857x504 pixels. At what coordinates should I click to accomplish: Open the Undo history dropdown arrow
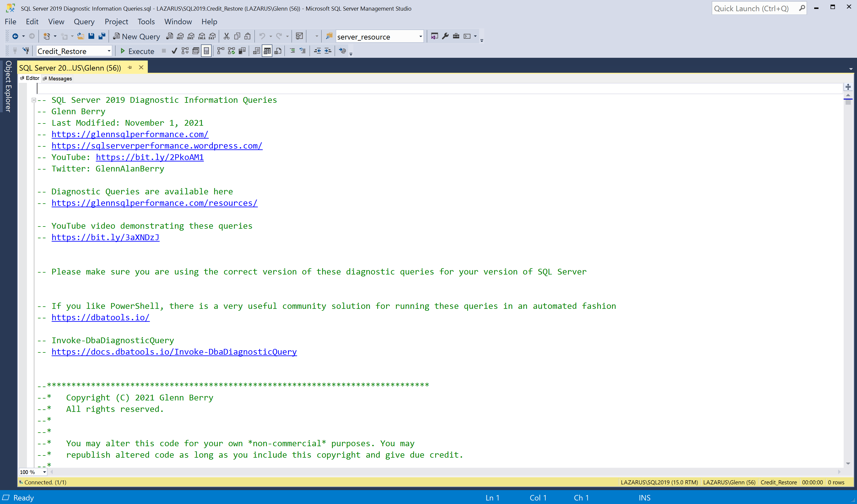tap(271, 36)
